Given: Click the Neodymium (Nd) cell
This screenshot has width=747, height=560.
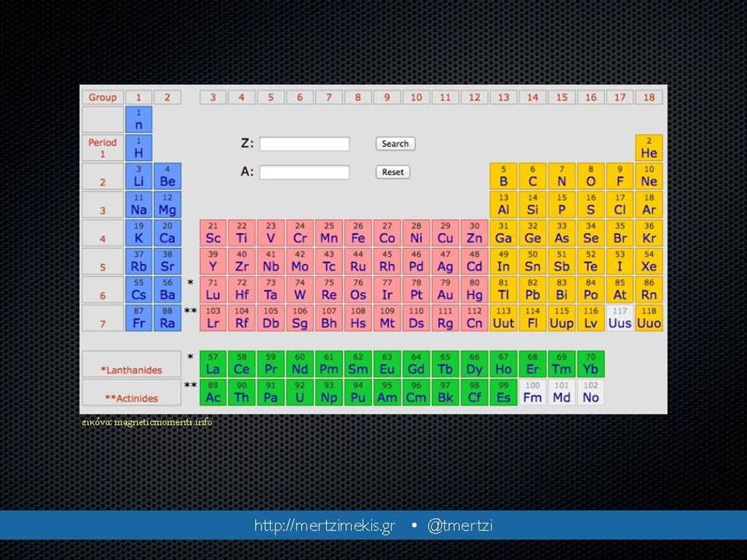Looking at the screenshot, I should [300, 364].
